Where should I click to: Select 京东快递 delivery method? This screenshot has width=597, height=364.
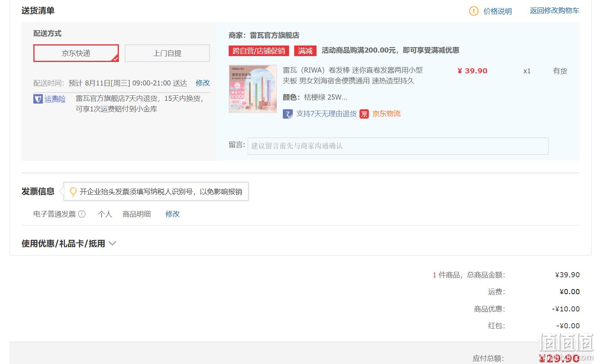coord(76,53)
